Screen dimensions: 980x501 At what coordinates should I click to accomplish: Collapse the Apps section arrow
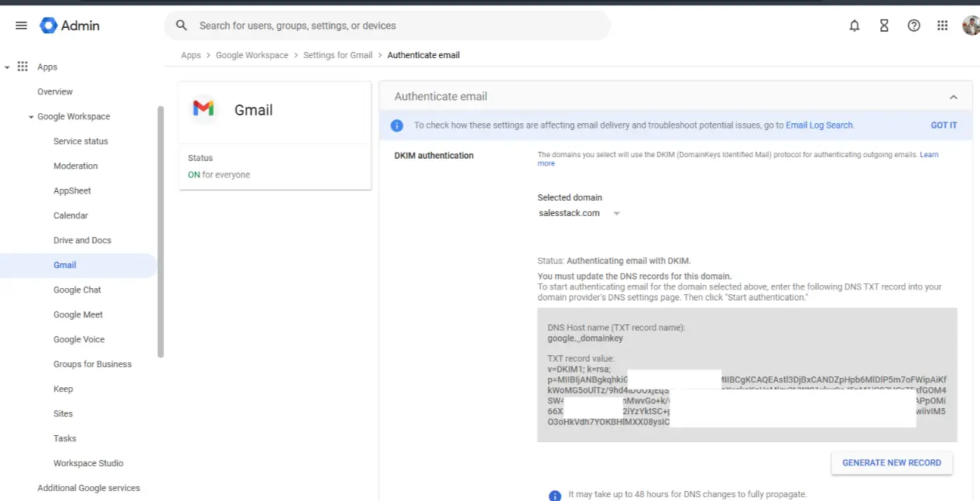7,67
